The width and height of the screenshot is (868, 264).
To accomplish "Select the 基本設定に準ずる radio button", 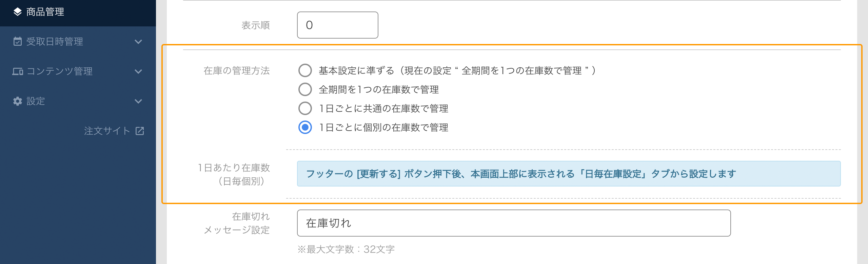I will (x=305, y=71).
